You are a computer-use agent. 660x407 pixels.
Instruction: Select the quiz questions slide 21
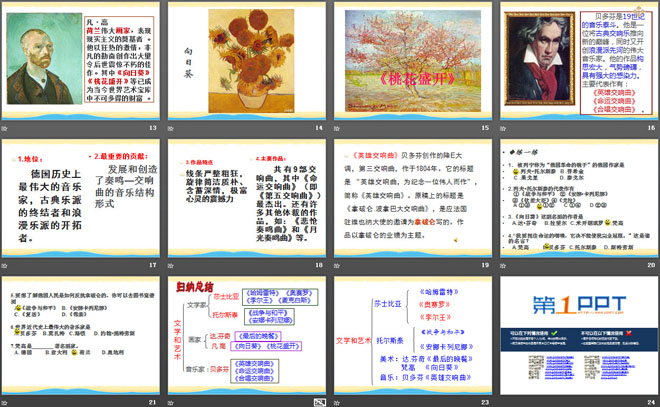(81, 336)
